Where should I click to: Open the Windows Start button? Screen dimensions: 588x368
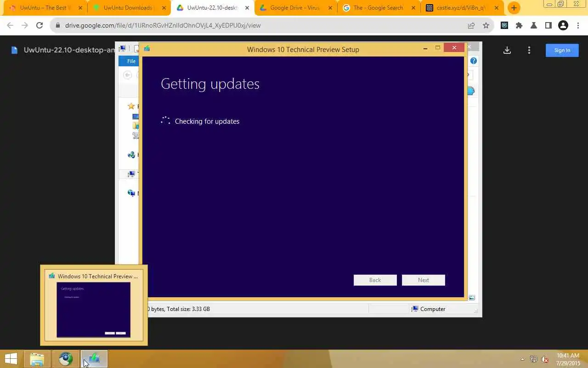(x=11, y=359)
